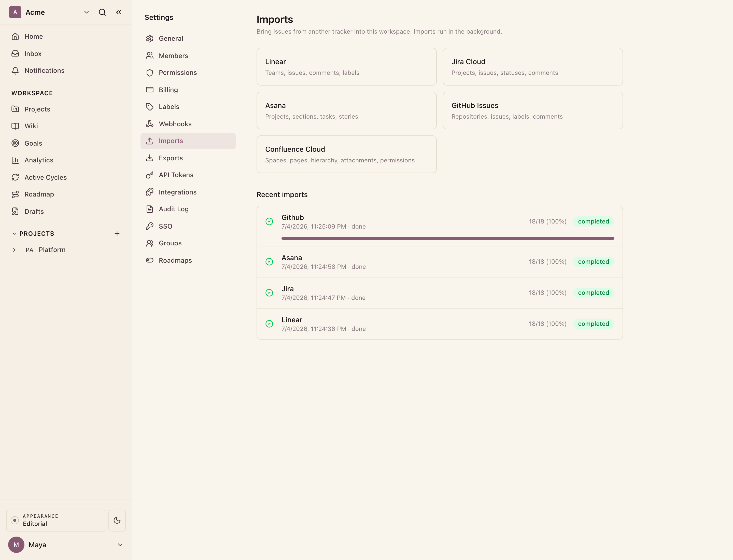Screen dimensions: 733x560
Task: Click the API Tokens key icon
Action: 150,175
